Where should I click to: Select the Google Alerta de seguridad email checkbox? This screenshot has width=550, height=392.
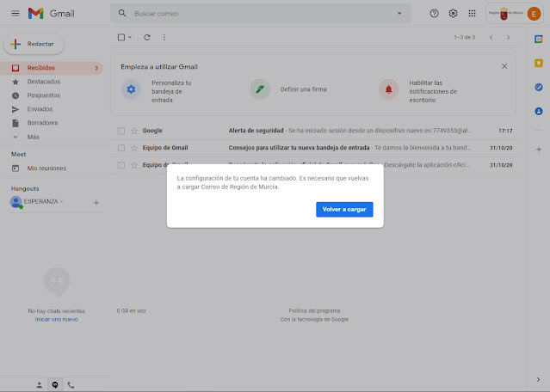[121, 131]
